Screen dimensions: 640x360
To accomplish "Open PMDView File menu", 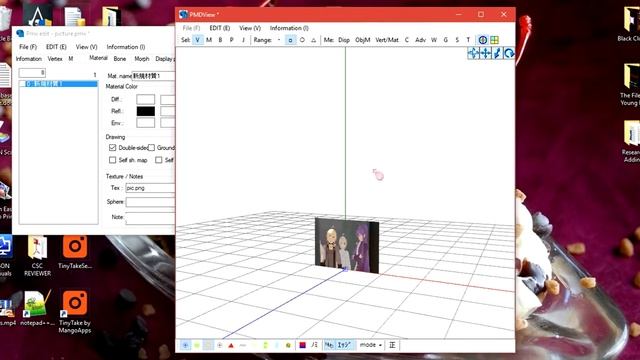I will point(191,28).
